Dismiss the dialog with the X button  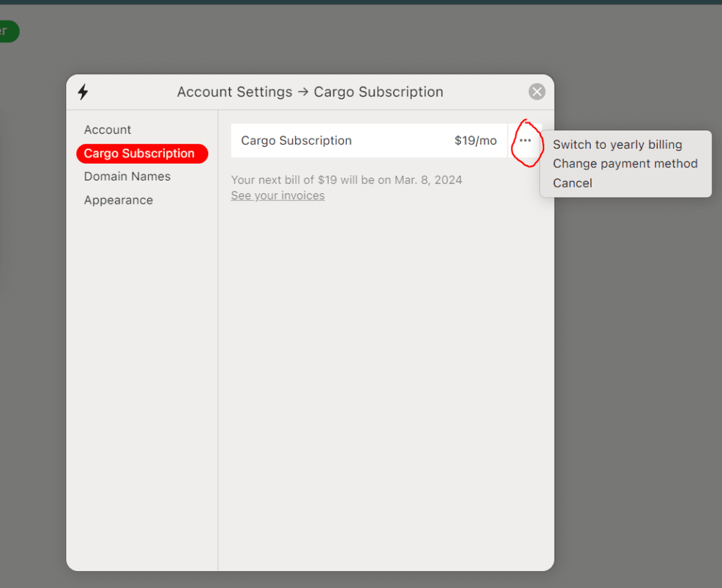coord(537,91)
